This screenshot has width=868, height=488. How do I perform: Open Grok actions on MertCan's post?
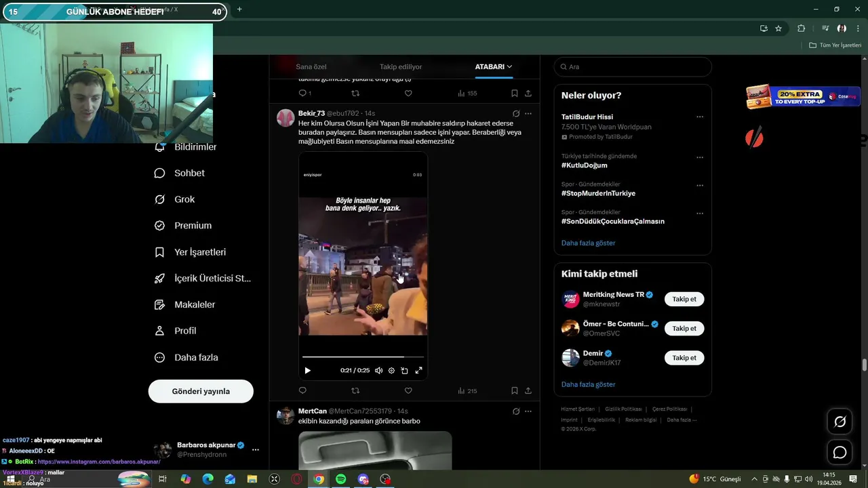(x=516, y=411)
